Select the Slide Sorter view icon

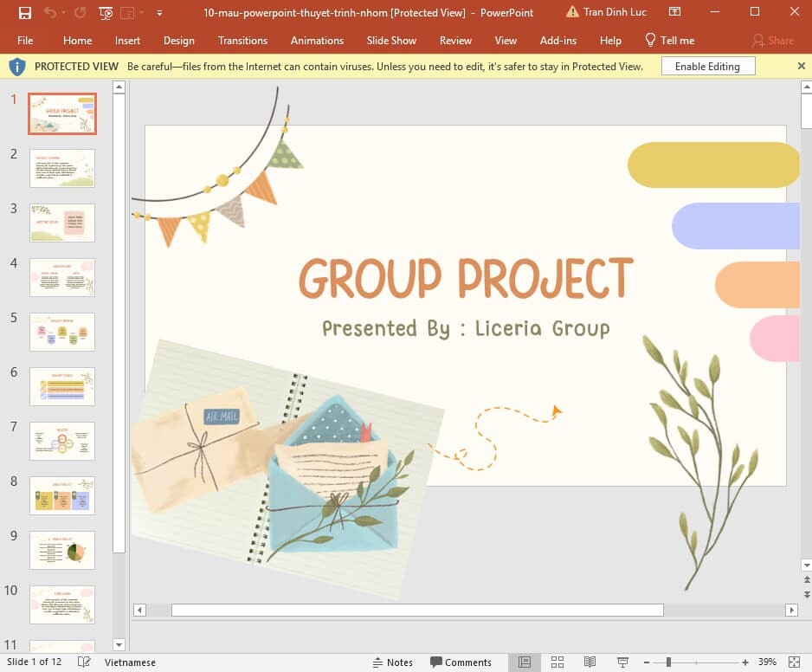[x=557, y=662]
